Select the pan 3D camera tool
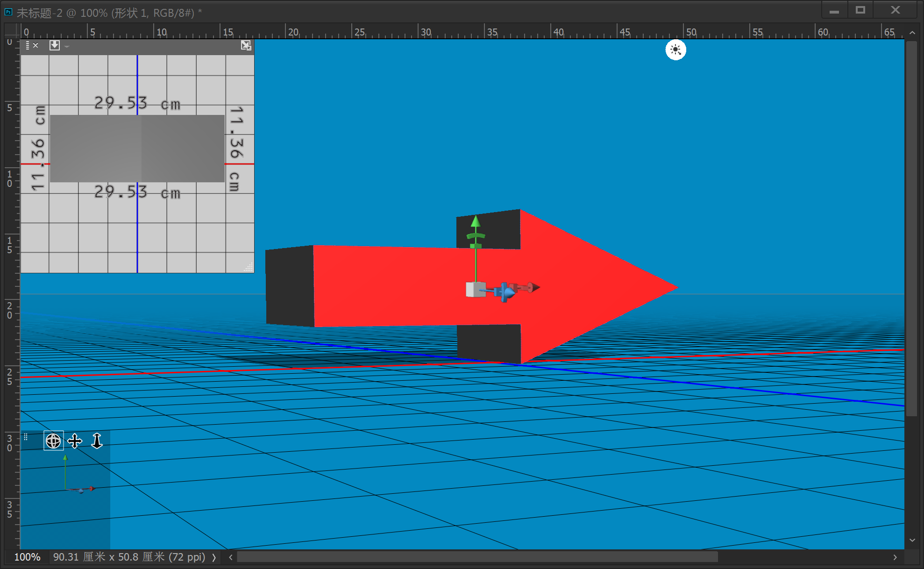This screenshot has width=924, height=569. [75, 441]
